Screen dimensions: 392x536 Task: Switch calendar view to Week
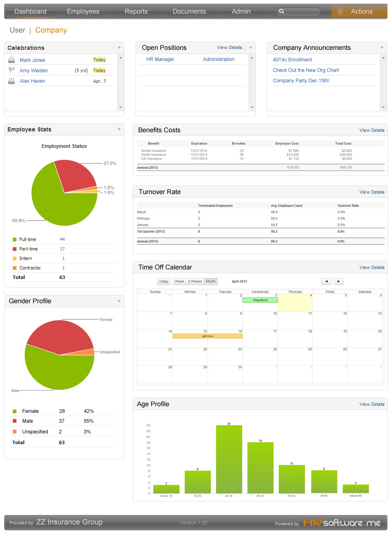point(179,281)
